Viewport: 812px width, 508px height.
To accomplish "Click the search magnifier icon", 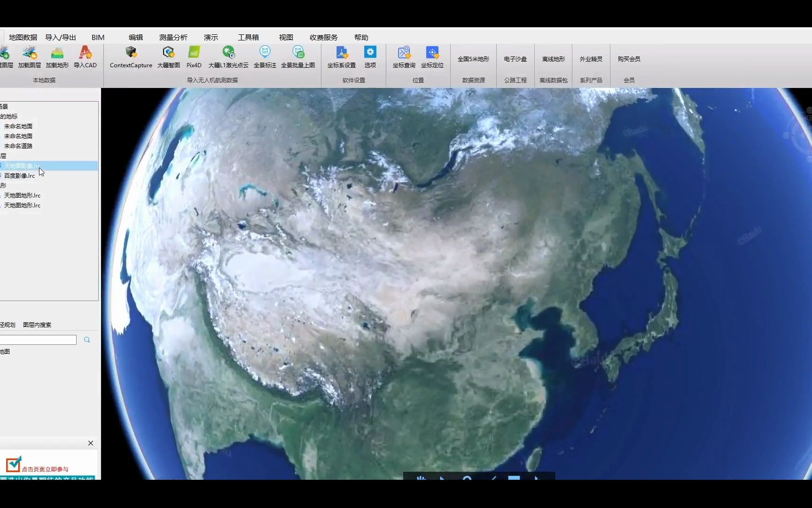I will (87, 340).
